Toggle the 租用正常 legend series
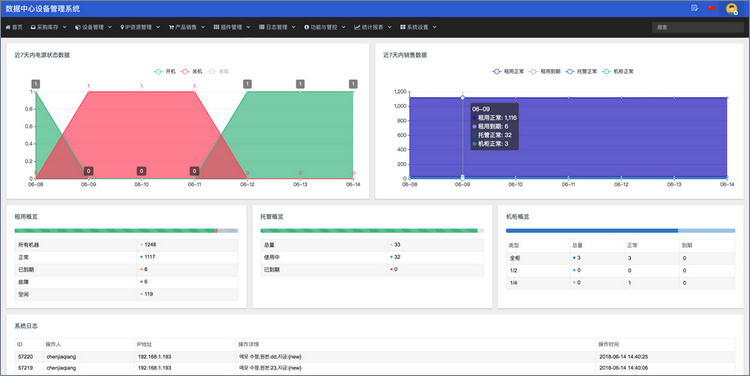Screen dimensions: 750x376 (508, 71)
